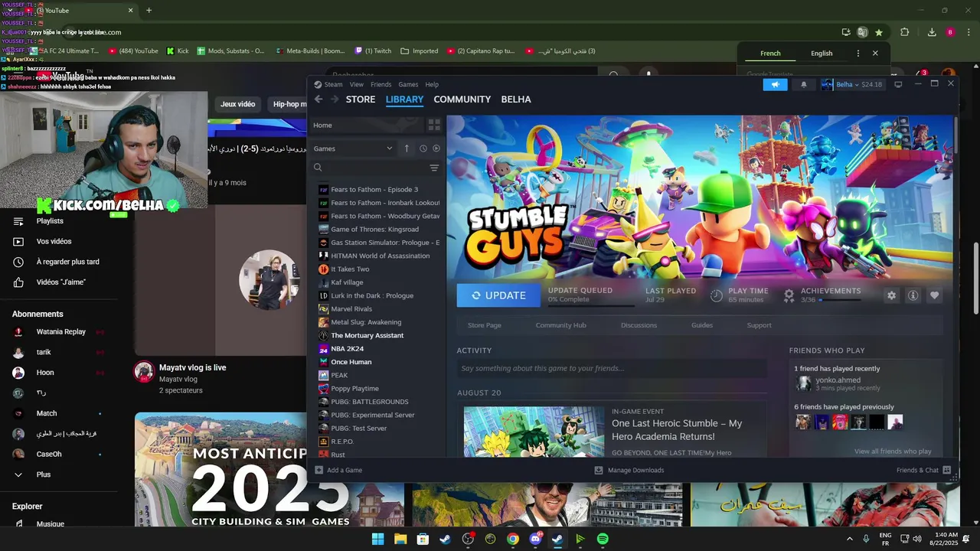Screen dimensions: 980x551
Task: Click the Stumble Guys UPDATE button
Action: (x=498, y=295)
